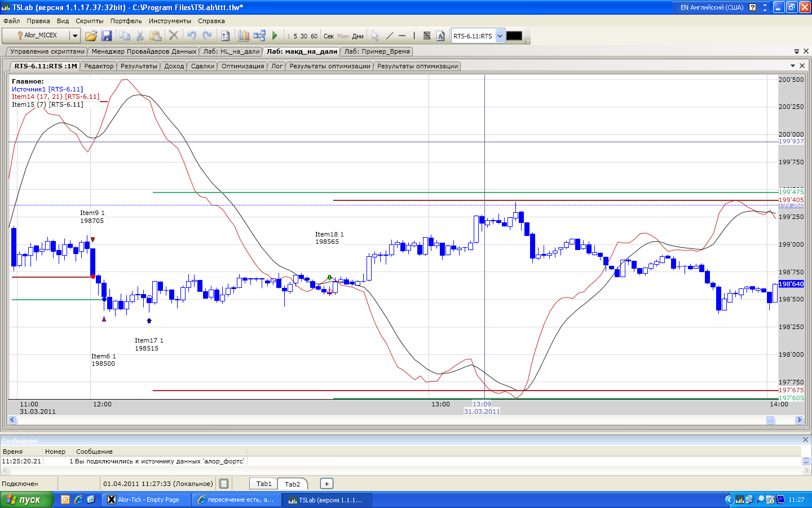Image resolution: width=812 pixels, height=508 pixels.
Task: Expand the RTS-6.11:RTS instrument dropdown
Action: (500, 36)
